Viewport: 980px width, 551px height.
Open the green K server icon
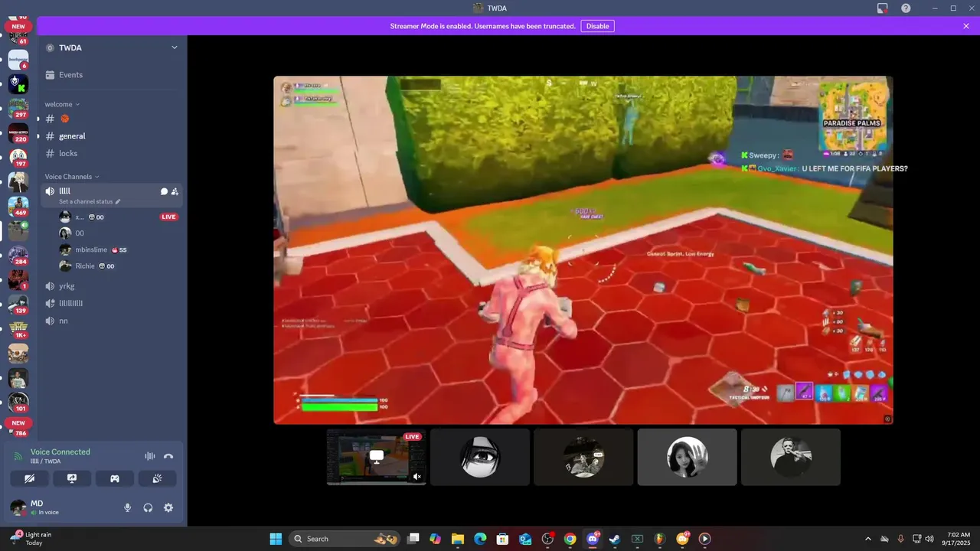pyautogui.click(x=18, y=83)
